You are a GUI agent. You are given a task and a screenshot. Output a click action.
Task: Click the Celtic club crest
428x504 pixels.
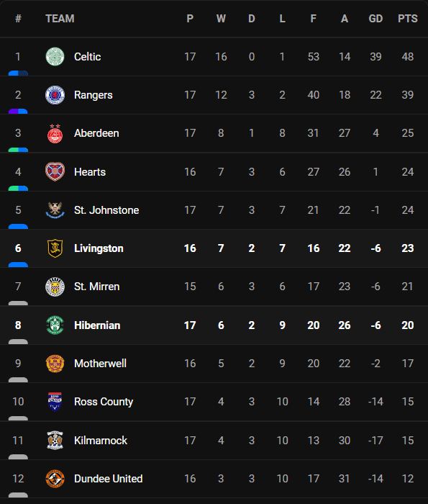(x=55, y=57)
